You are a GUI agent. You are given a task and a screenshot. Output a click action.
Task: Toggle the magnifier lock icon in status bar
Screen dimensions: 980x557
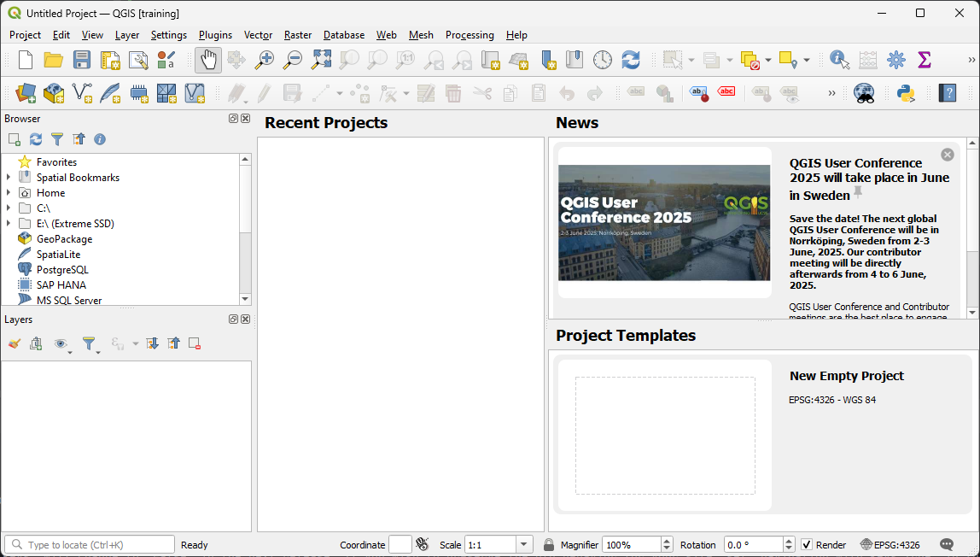coord(549,545)
